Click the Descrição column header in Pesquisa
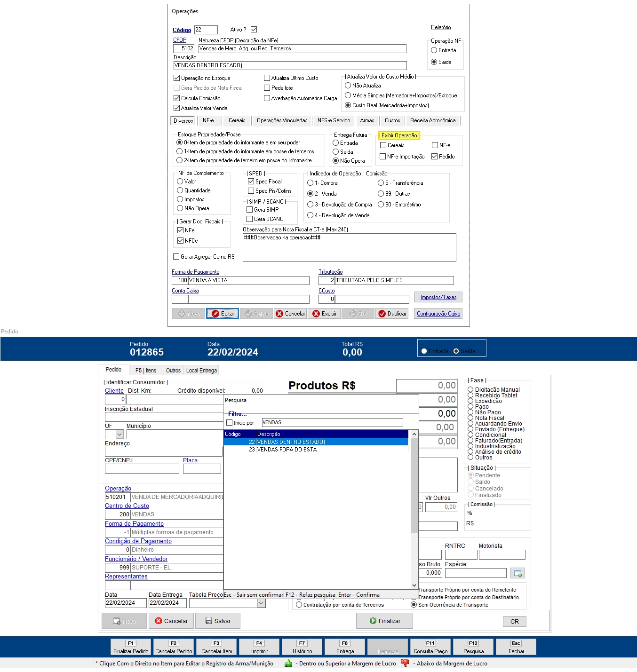The image size is (637, 672). (x=332, y=434)
